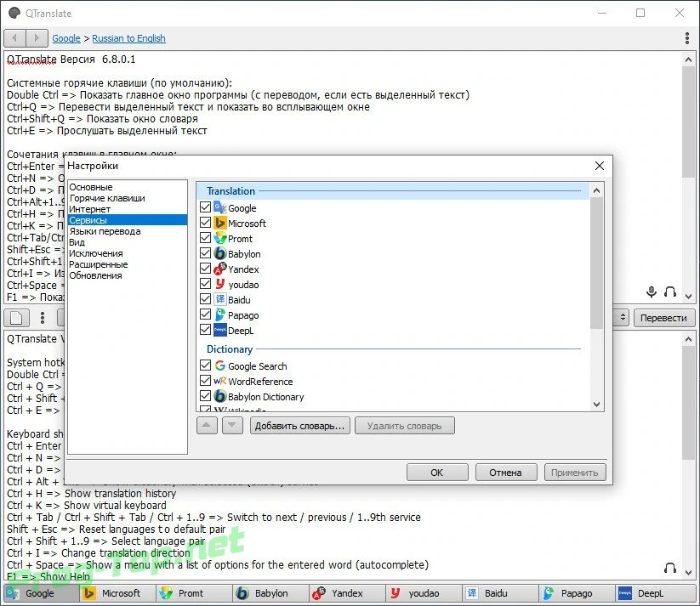Switch to Promt service tab at bottom

coord(194,593)
